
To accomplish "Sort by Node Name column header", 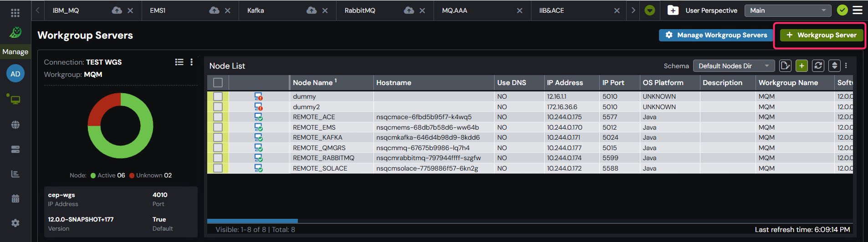I will point(331,82).
